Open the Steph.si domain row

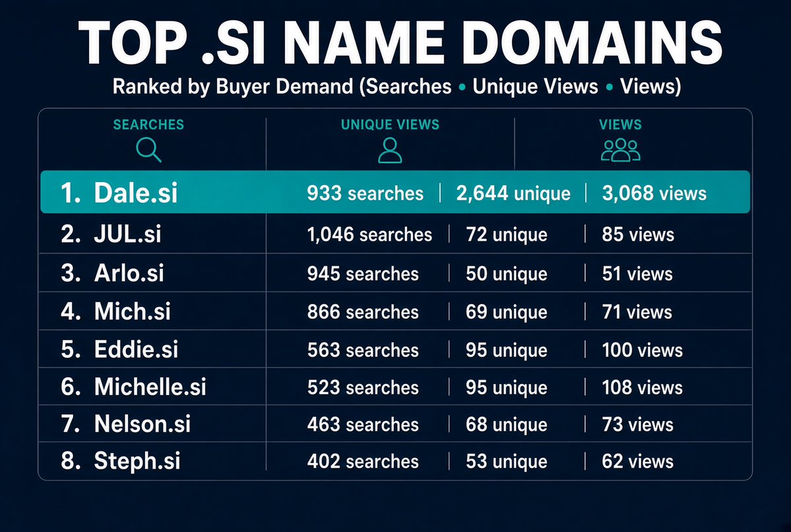(x=395, y=461)
